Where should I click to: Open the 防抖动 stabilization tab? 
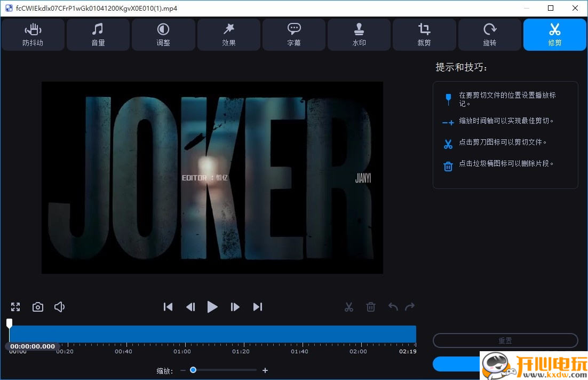pos(33,35)
